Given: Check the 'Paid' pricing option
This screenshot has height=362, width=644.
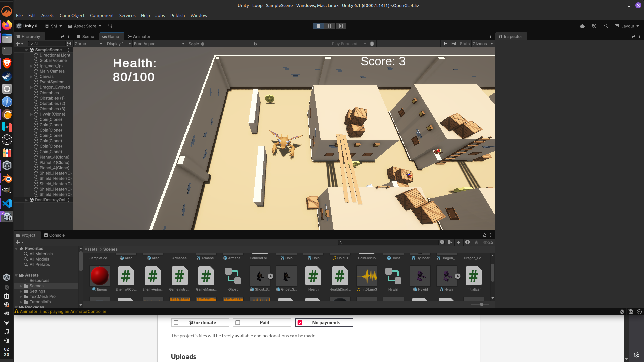Looking at the screenshot, I should tap(238, 323).
